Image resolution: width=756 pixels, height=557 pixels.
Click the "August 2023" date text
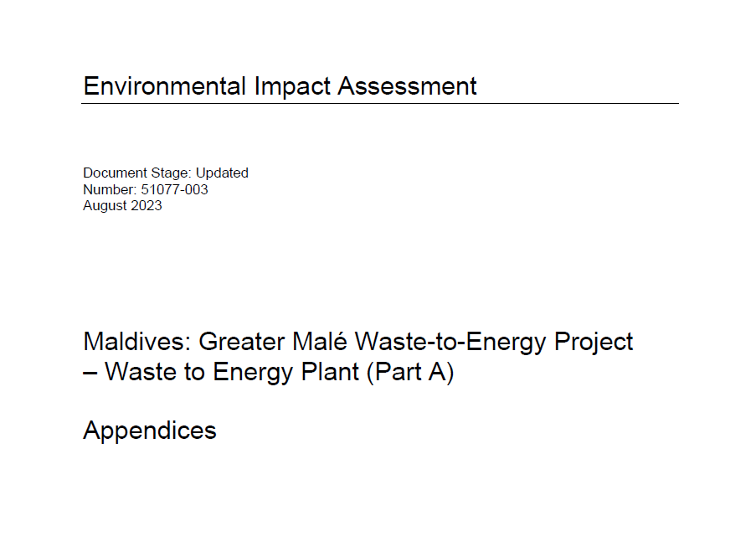(x=122, y=206)
